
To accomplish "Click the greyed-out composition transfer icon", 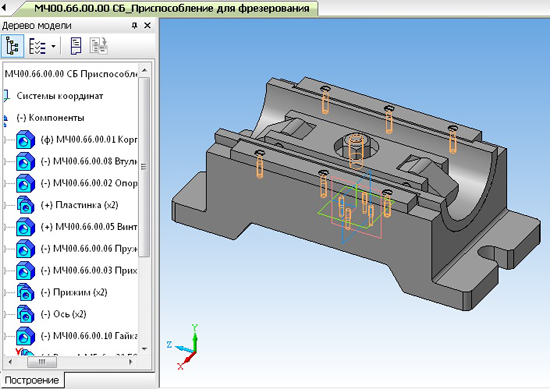I will pos(99,46).
